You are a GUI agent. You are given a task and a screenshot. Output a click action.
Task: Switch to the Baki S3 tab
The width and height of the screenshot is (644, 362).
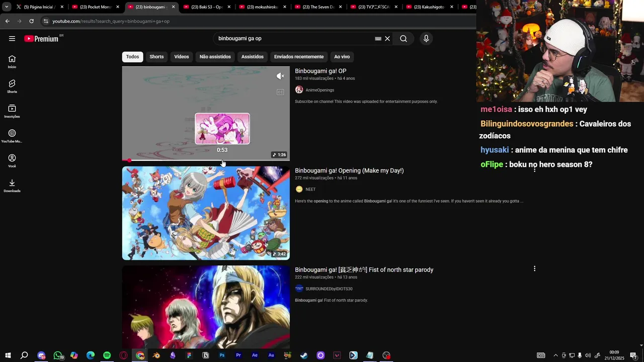tap(207, 7)
